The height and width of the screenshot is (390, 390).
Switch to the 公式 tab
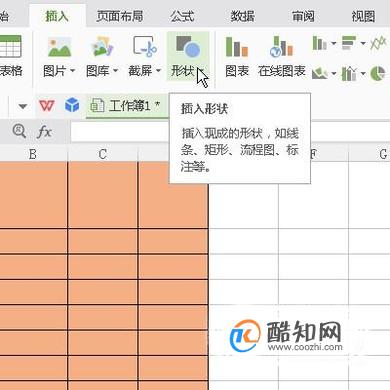(x=182, y=16)
